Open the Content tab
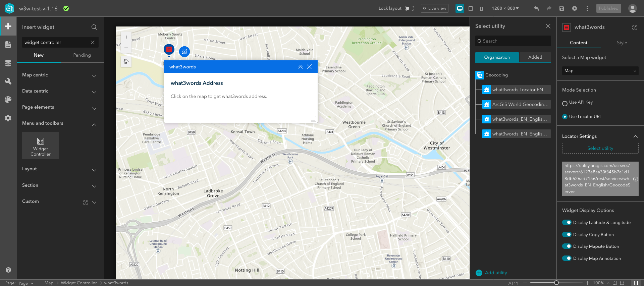644x286 pixels. [579, 43]
